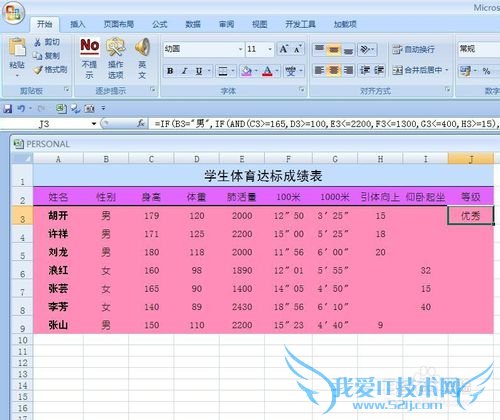The image size is (500, 420).
Task: Select top vertical alignment
Action: (319, 50)
